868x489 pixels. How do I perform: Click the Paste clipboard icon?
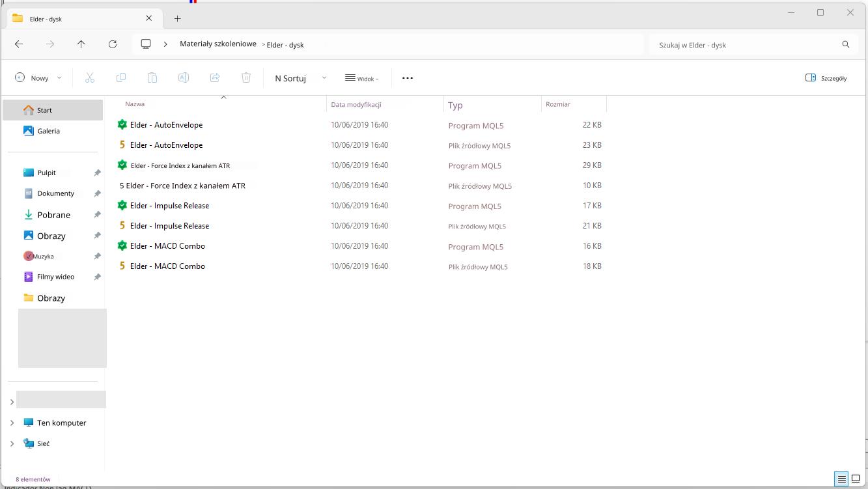click(152, 77)
